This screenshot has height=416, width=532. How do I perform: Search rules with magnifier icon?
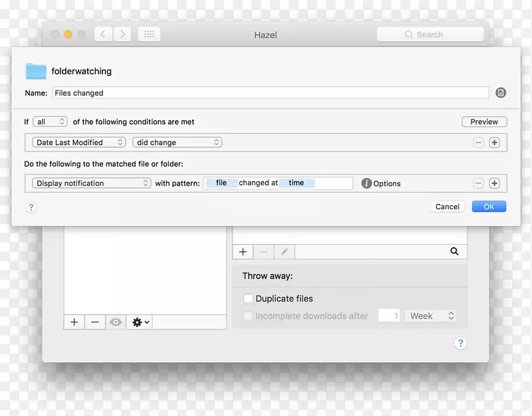point(454,251)
